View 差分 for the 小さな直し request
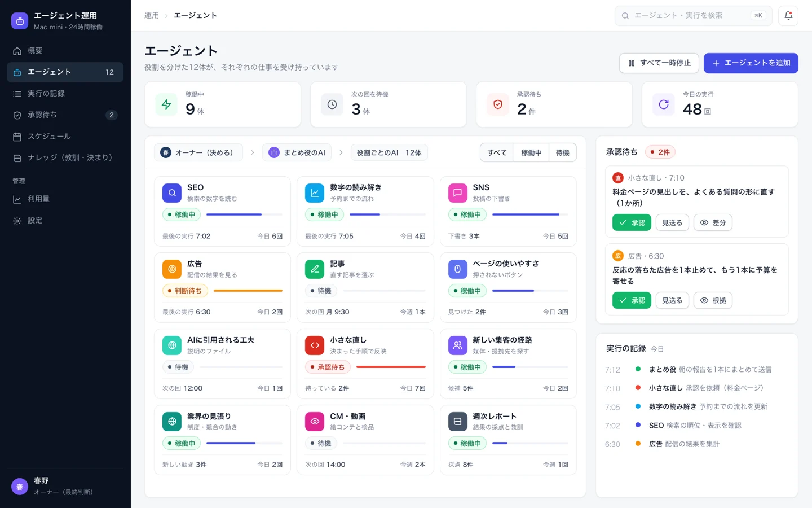Image resolution: width=812 pixels, height=508 pixels. (713, 222)
